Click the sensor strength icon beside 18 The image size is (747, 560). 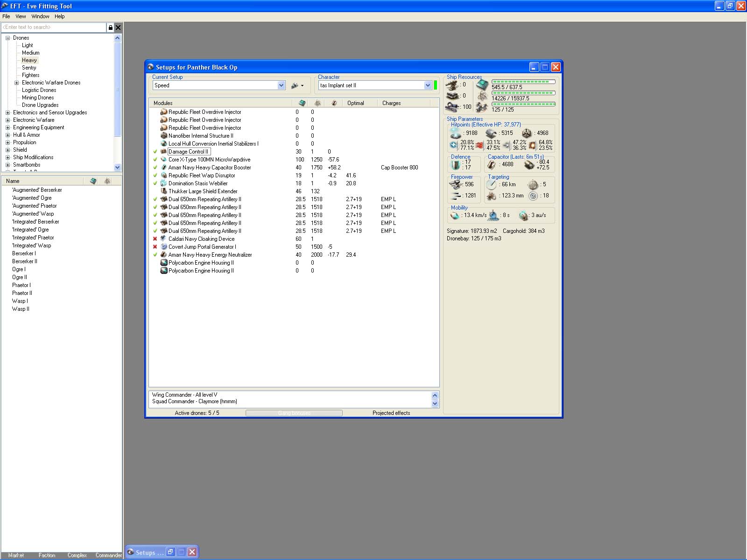pos(533,196)
